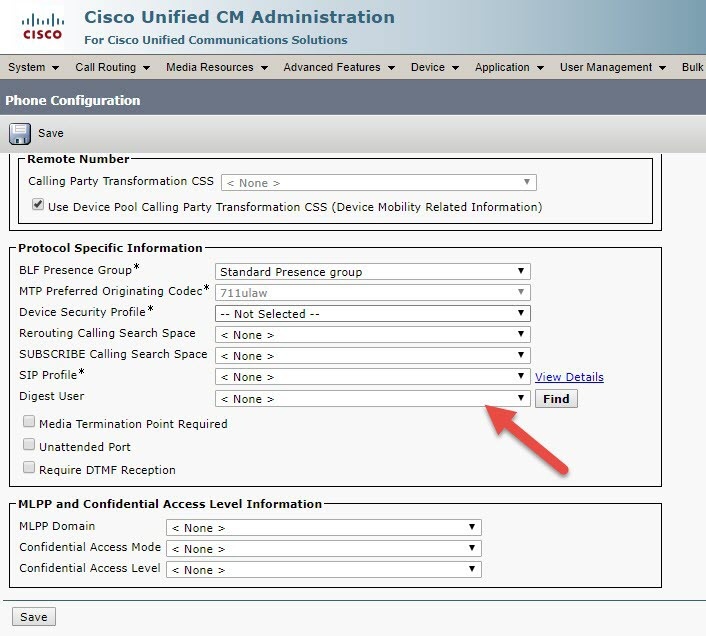Viewport: 706px width, 636px height.
Task: Click the Save text in toolbar
Action: tap(50, 133)
